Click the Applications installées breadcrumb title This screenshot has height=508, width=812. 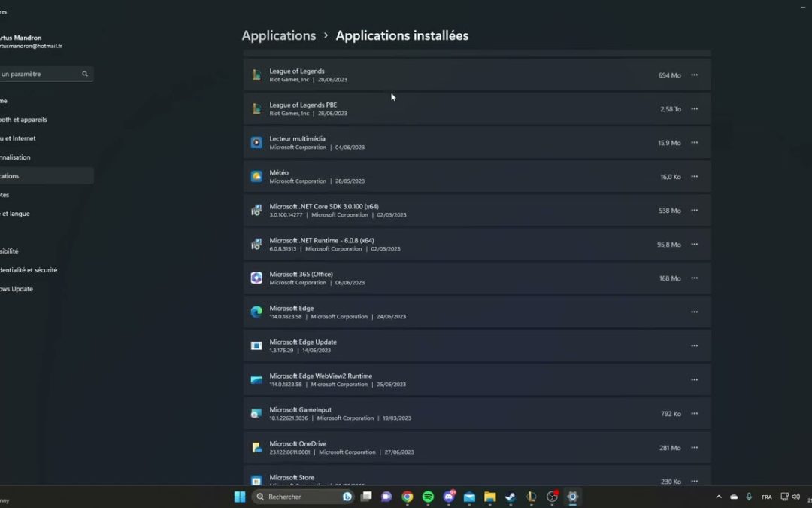pos(401,35)
